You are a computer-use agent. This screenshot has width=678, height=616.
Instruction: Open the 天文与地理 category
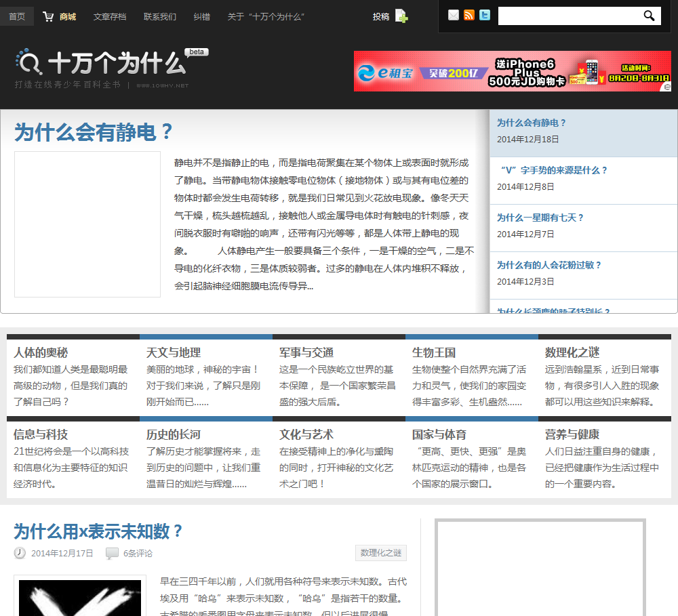174,352
